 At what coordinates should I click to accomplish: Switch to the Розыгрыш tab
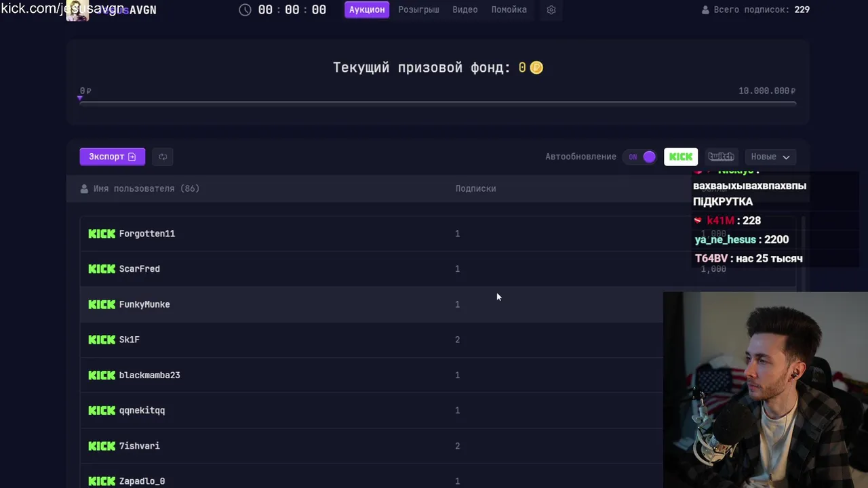418,9
